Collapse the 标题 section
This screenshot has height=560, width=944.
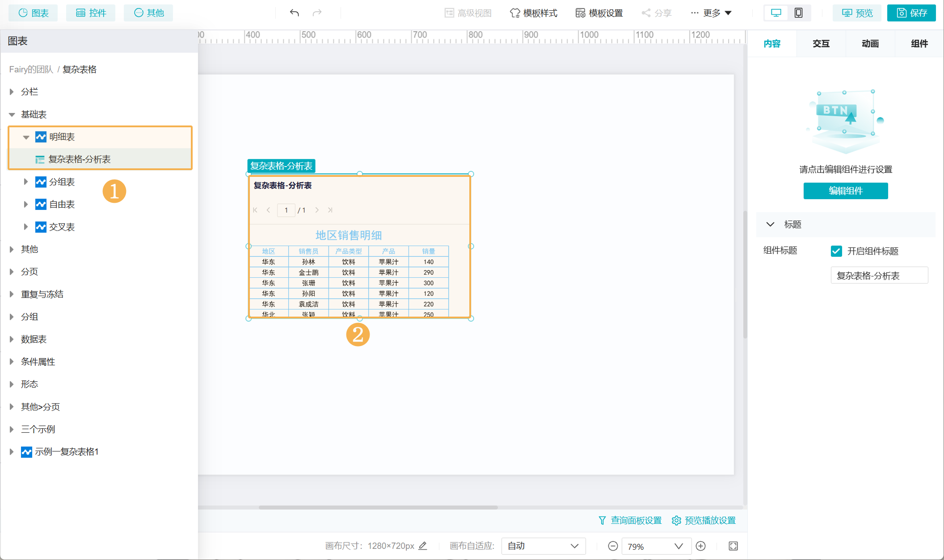(x=770, y=224)
